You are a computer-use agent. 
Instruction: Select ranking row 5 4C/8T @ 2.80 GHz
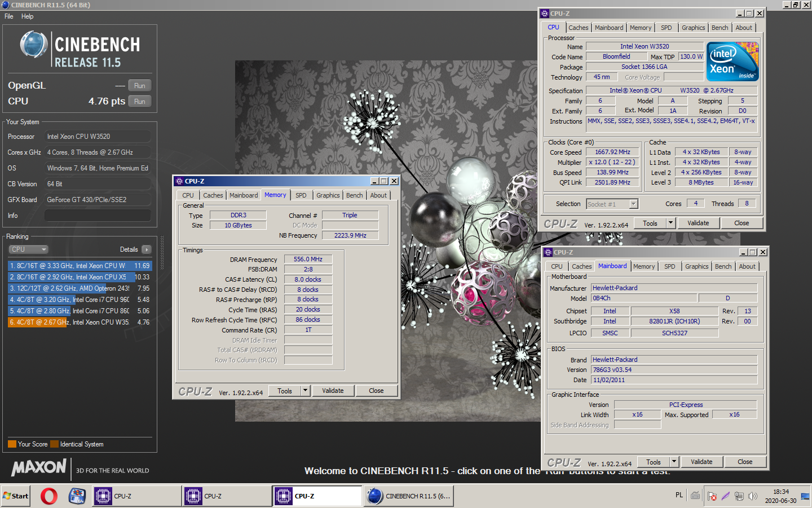pyautogui.click(x=80, y=311)
